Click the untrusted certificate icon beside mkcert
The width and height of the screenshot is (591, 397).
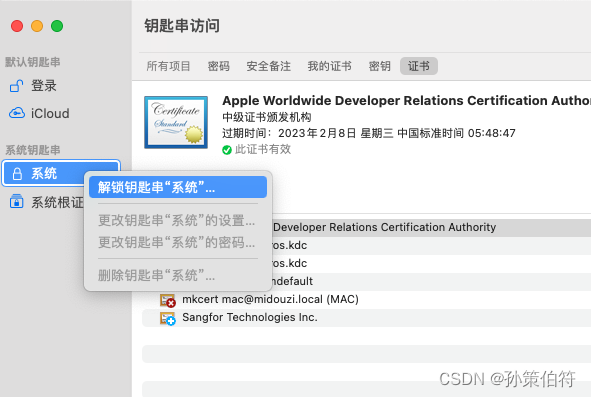click(x=167, y=300)
